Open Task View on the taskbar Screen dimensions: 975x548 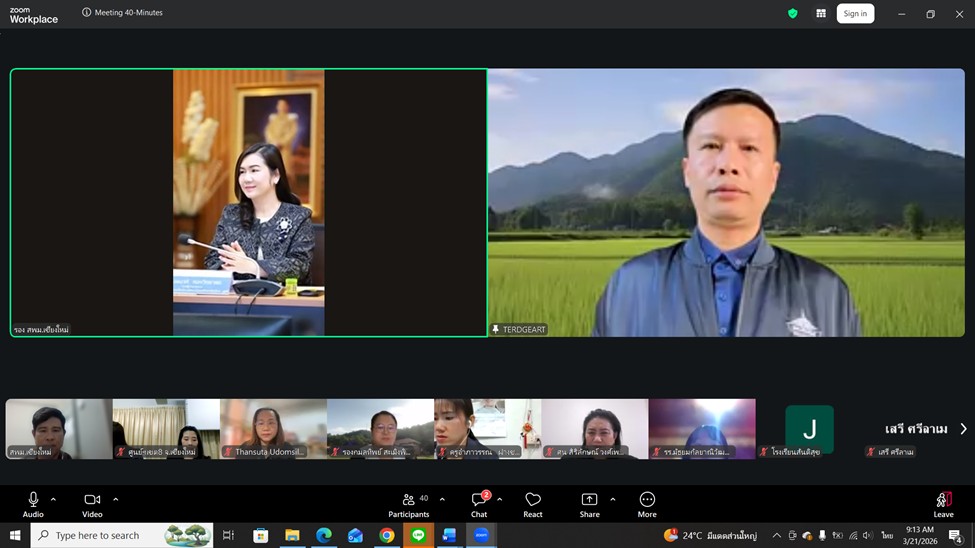click(228, 535)
